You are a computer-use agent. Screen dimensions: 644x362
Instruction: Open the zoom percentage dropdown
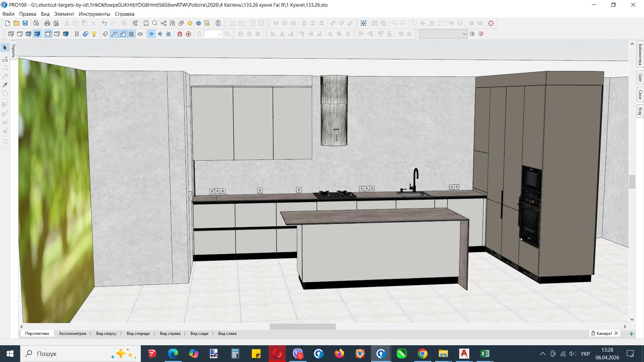click(x=219, y=34)
